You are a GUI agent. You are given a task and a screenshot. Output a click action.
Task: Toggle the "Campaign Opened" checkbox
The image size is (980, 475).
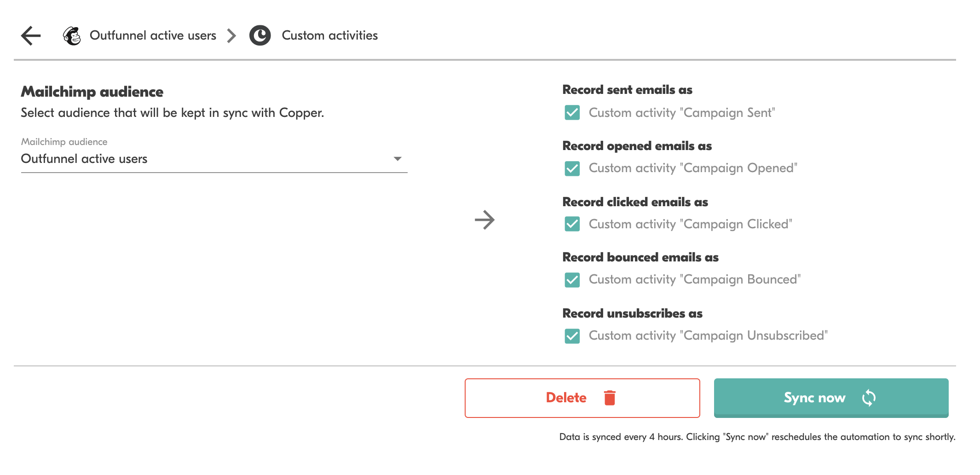pyautogui.click(x=572, y=168)
